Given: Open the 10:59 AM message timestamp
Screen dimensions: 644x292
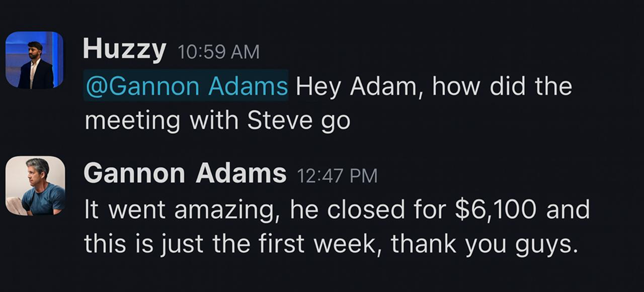Looking at the screenshot, I should 218,52.
